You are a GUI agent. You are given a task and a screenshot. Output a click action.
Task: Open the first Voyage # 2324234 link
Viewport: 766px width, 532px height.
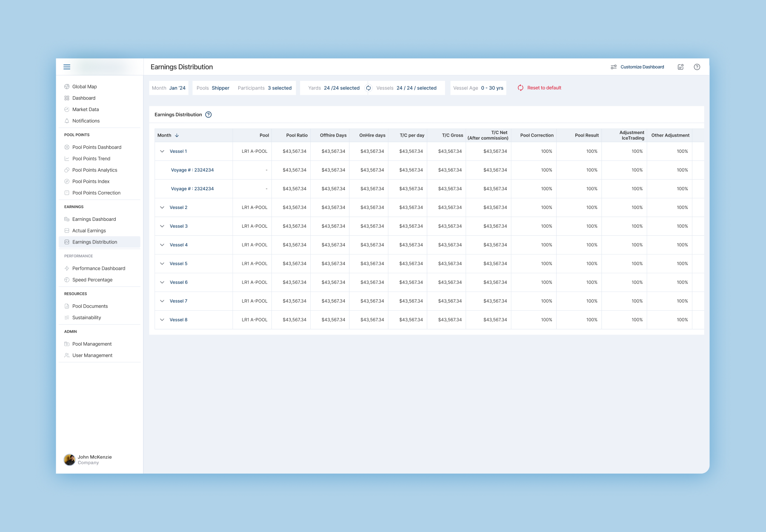click(x=192, y=170)
